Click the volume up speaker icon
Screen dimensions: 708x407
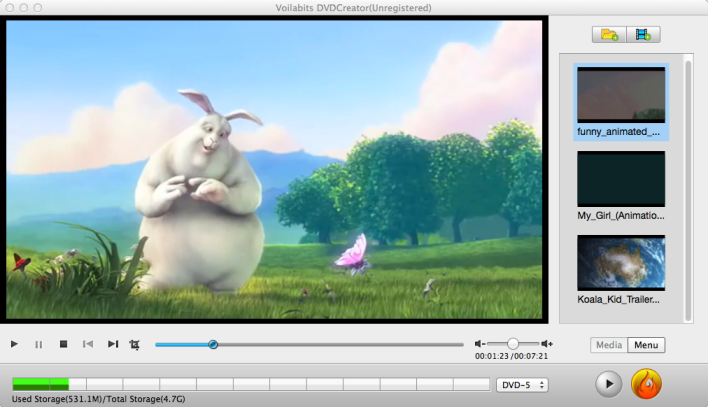point(547,344)
